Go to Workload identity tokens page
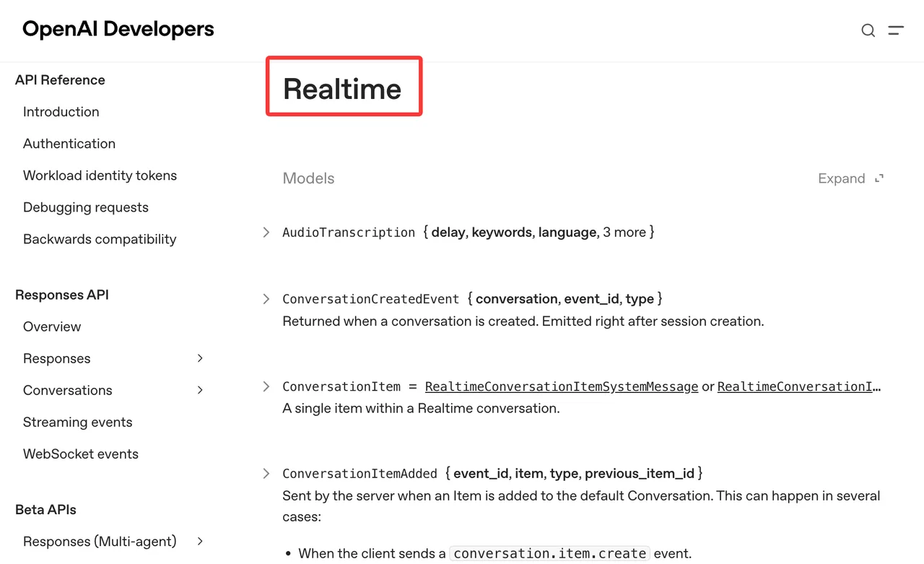The image size is (924, 564). click(100, 175)
